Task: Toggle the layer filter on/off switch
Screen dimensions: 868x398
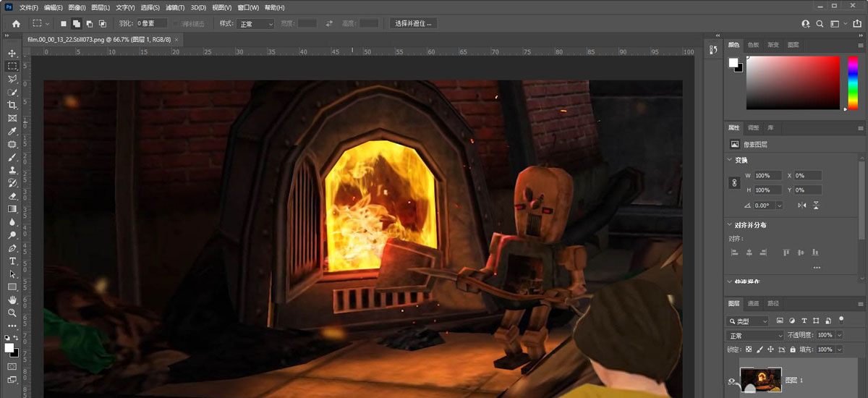Action: (841, 319)
